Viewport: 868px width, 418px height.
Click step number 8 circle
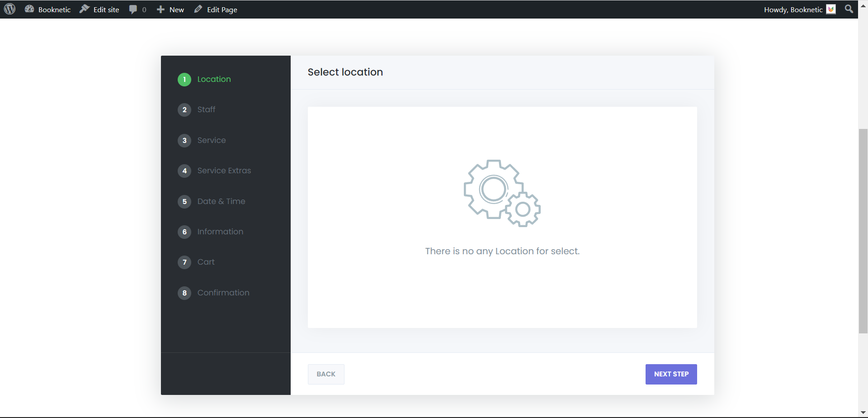tap(184, 293)
